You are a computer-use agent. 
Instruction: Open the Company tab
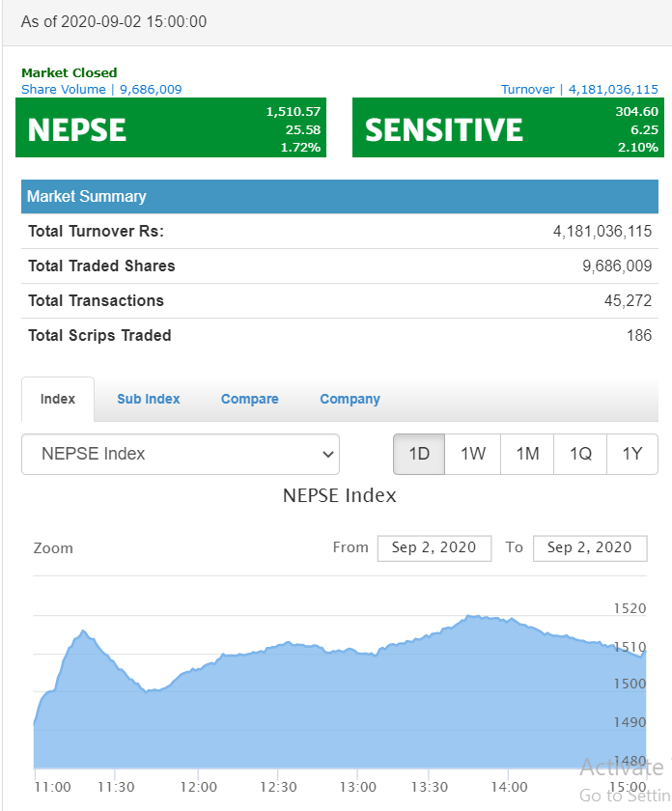click(x=350, y=399)
